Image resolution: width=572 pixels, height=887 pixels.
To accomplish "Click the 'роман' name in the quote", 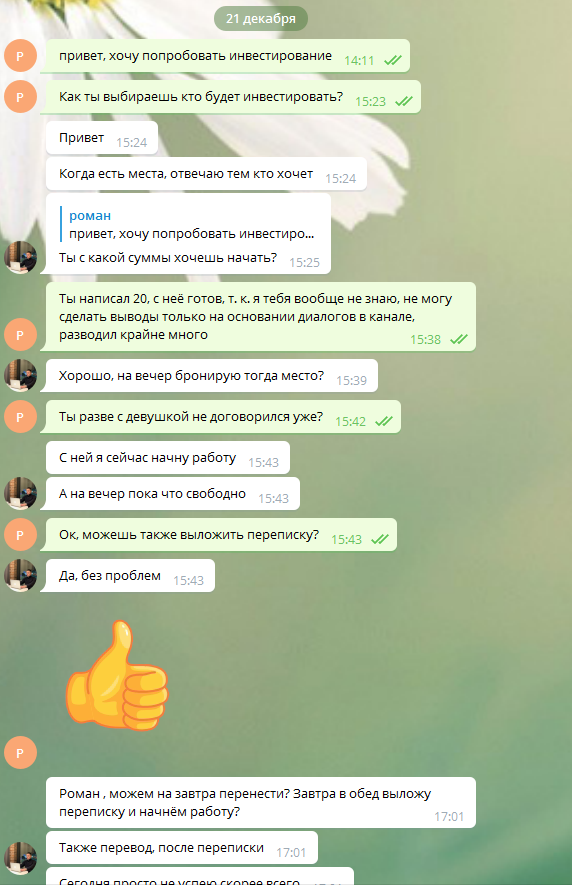I will tap(90, 216).
